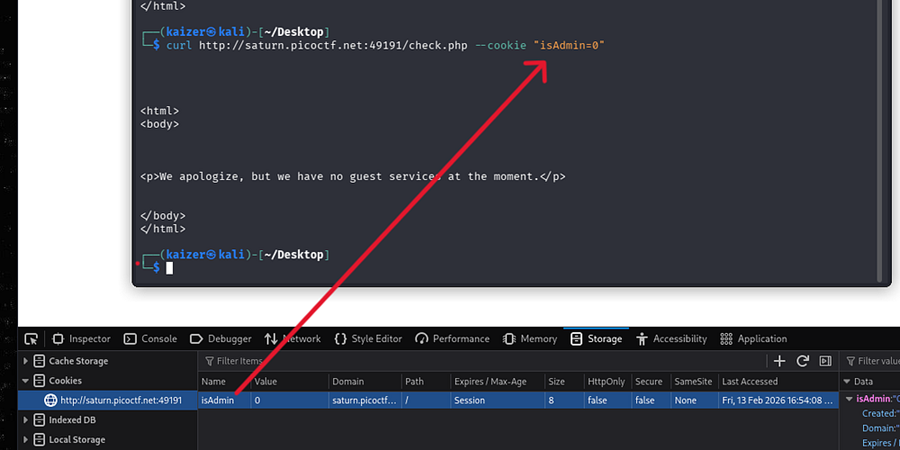This screenshot has height=450, width=900.
Task: Expand the Local Storage tree item
Action: tap(26, 440)
